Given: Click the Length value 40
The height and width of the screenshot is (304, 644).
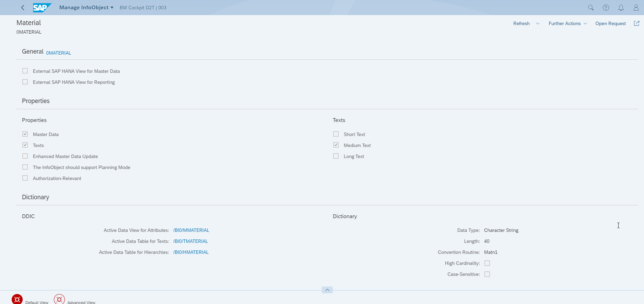Looking at the screenshot, I should [x=487, y=241].
